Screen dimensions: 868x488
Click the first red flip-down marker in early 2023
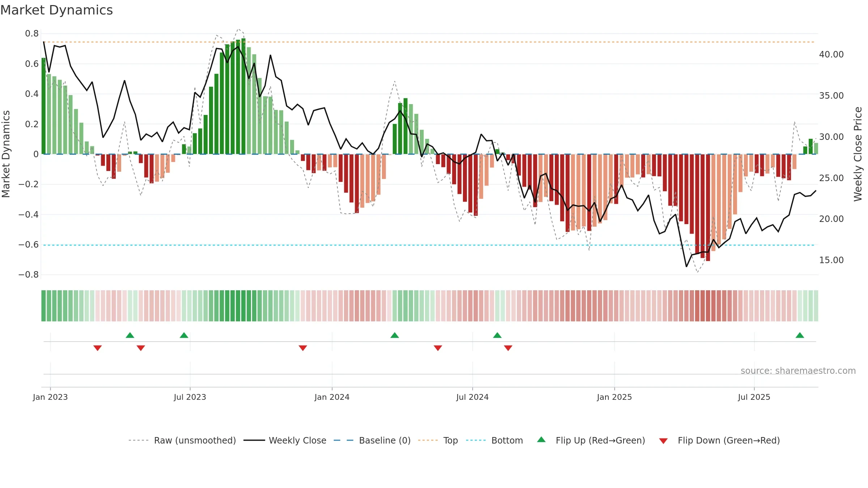[98, 348]
